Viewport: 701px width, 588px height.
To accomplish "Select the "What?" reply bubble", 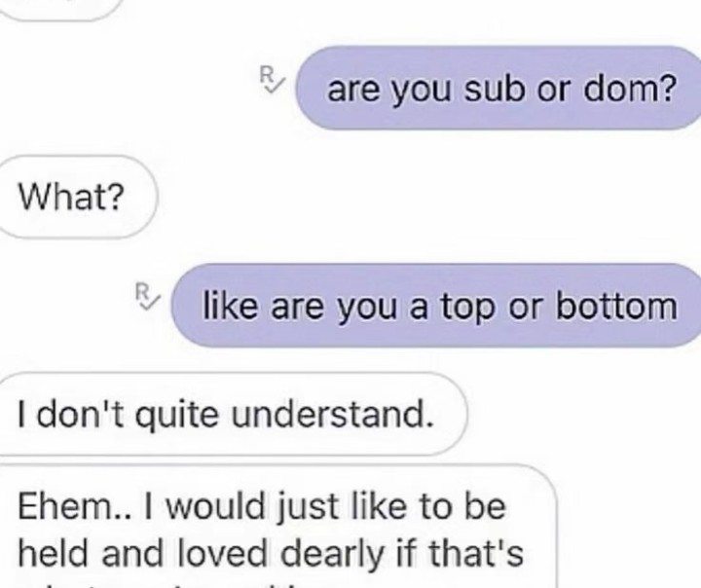I will click(x=77, y=198).
